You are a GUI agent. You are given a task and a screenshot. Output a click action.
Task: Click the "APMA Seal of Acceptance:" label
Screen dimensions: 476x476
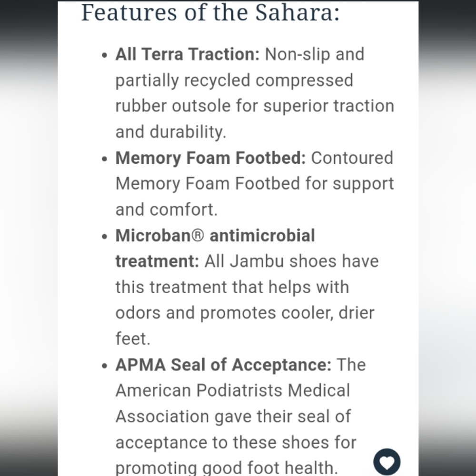[223, 365]
